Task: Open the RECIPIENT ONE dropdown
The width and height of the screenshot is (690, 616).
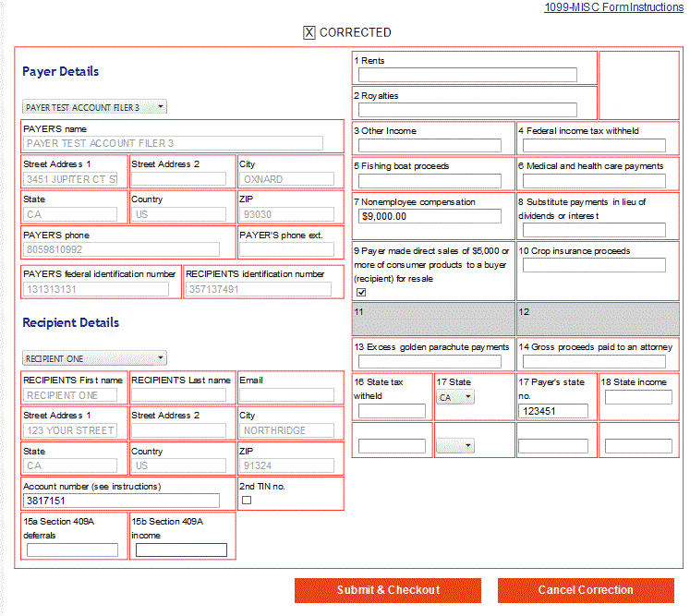Action: pyautogui.click(x=94, y=358)
